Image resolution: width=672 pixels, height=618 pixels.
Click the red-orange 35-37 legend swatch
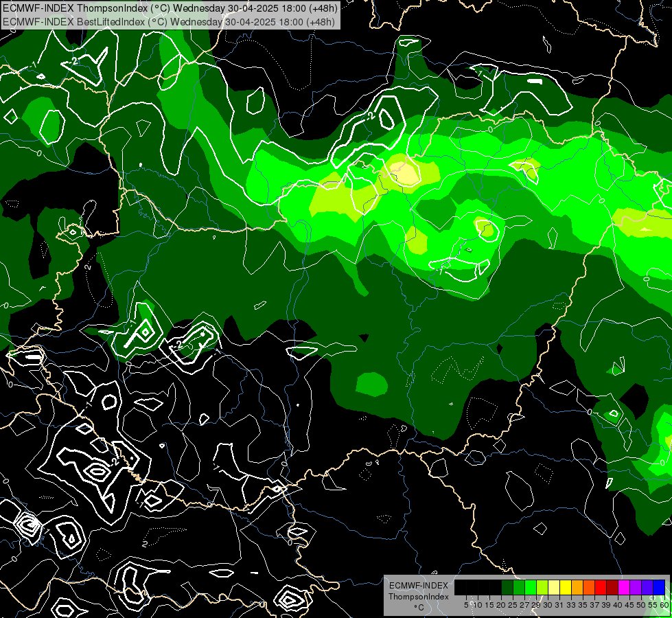(589, 587)
